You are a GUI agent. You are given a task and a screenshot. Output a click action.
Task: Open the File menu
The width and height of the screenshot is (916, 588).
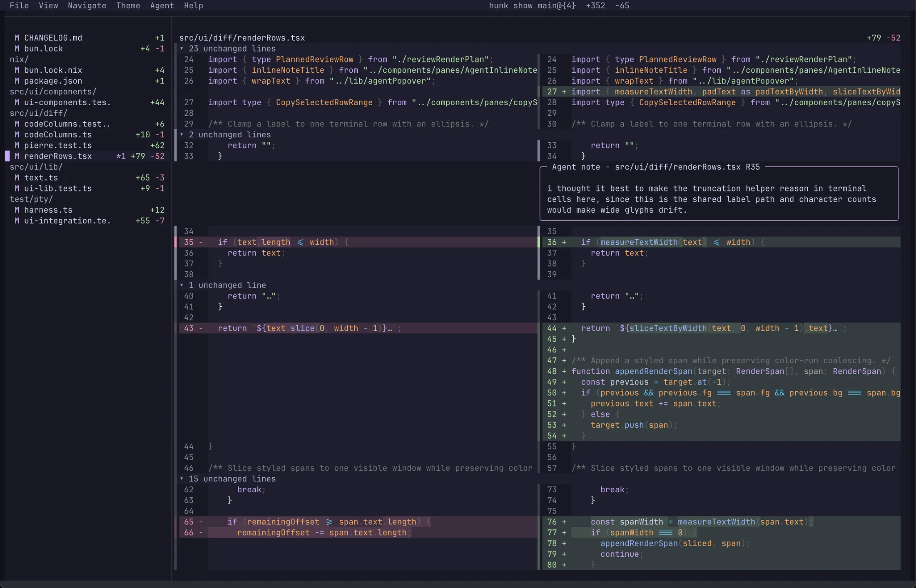coord(19,5)
